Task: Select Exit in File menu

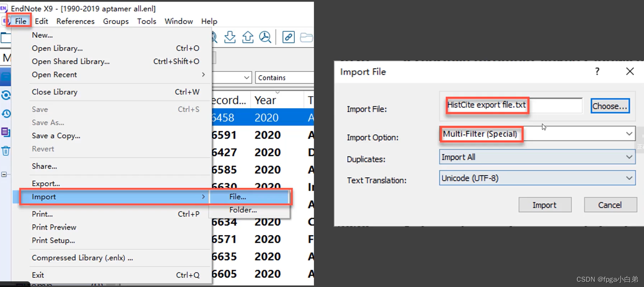Action: coord(112,275)
